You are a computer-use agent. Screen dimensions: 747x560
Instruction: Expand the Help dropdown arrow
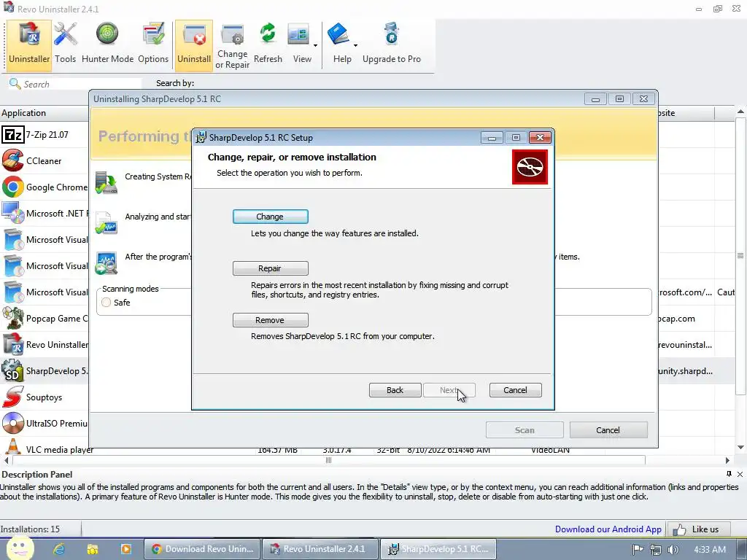(x=355, y=46)
